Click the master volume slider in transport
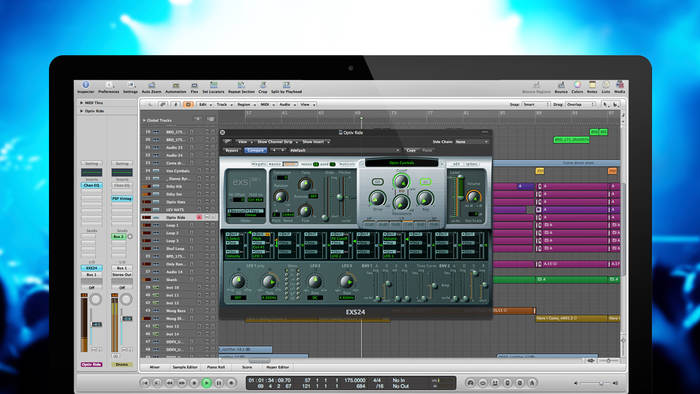 596,383
